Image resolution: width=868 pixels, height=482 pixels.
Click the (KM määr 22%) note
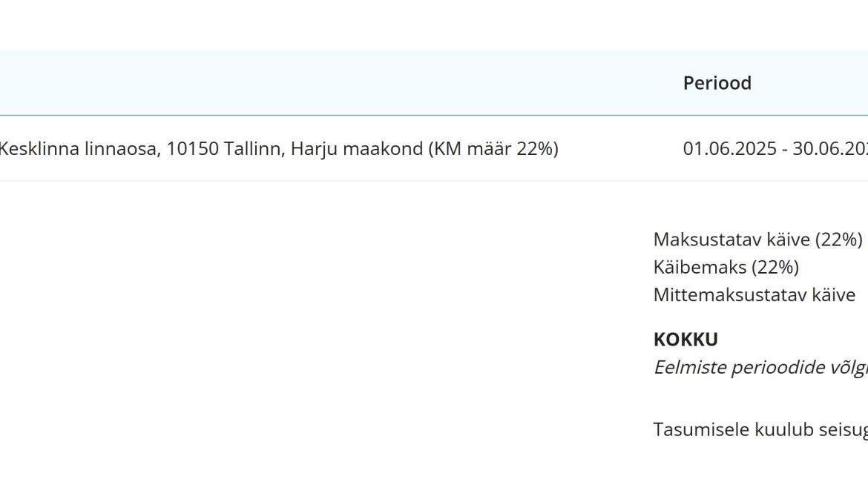coord(493,149)
